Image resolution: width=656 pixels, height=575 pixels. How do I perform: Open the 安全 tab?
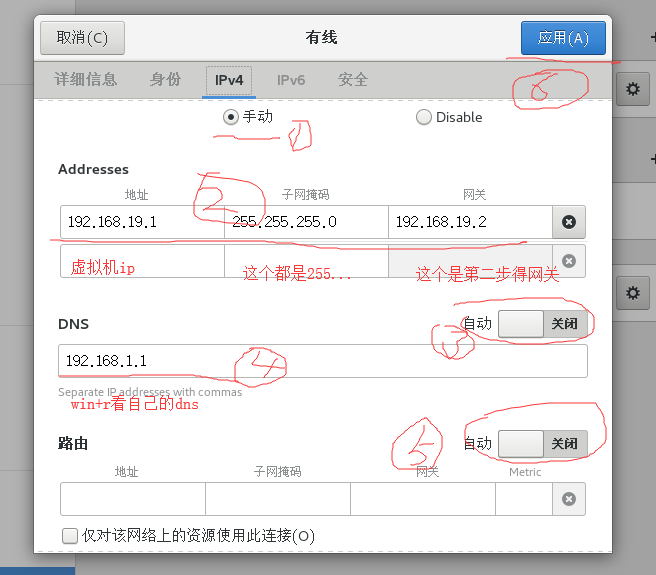[353, 80]
